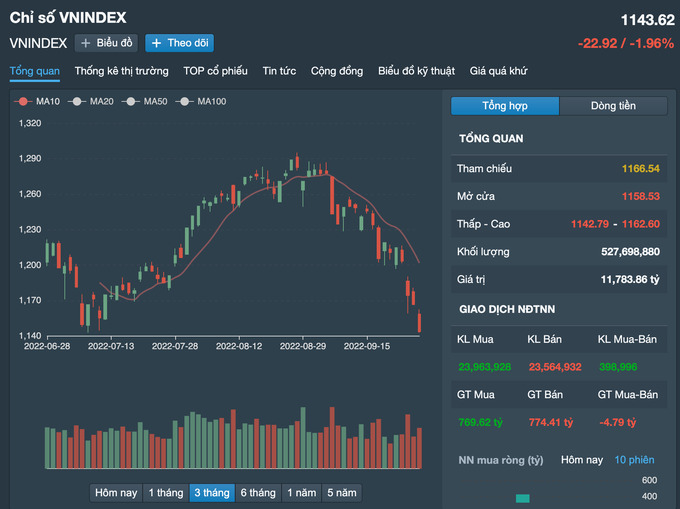Toggle the MA100 legend indicator
Viewport: 680px width, 509px height.
202,102
